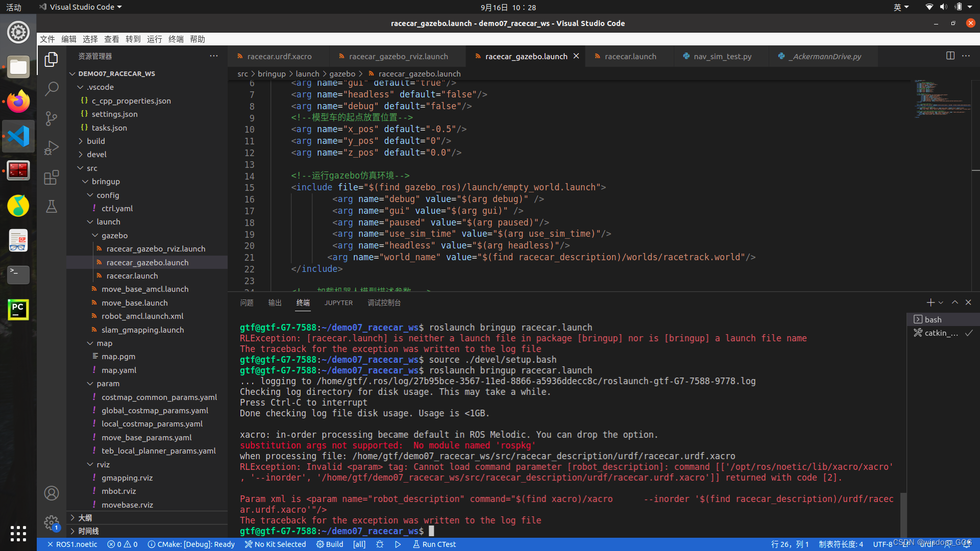The width and height of the screenshot is (980, 551).
Task: Open the launch profile dropdown beside plus
Action: 941,303
